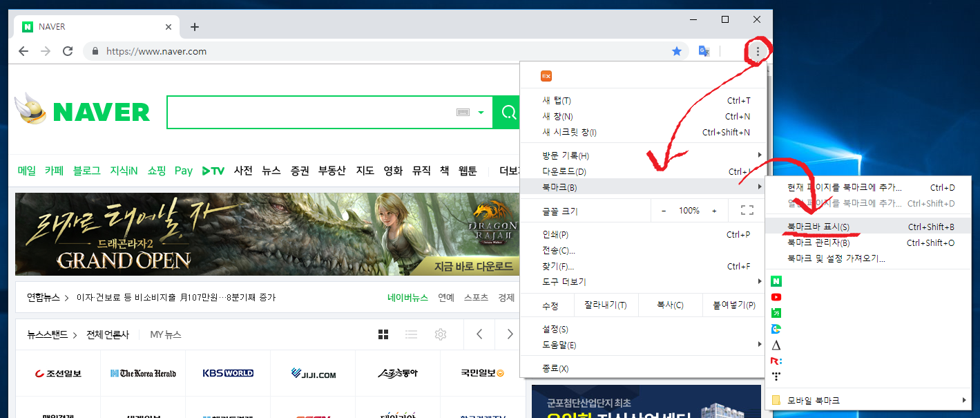The width and height of the screenshot is (980, 418).
Task: Go to previous newsstand page arrow
Action: click(x=479, y=334)
